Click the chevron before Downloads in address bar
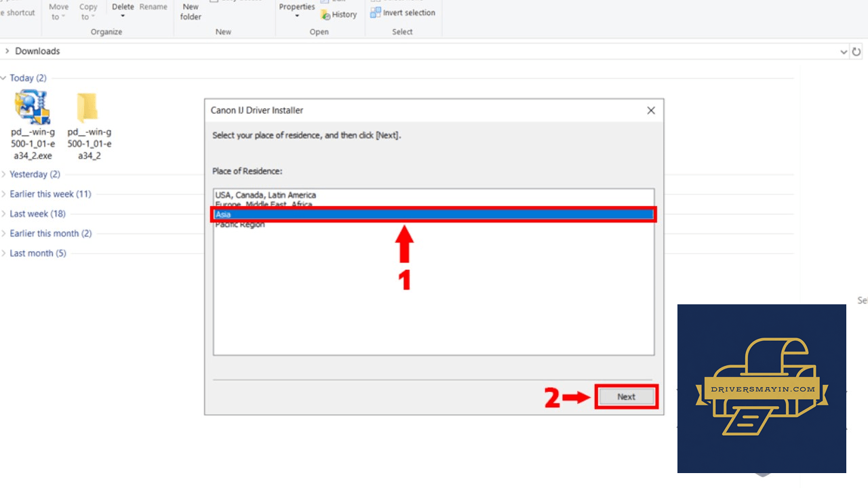This screenshot has height=488, width=868. pos(7,51)
